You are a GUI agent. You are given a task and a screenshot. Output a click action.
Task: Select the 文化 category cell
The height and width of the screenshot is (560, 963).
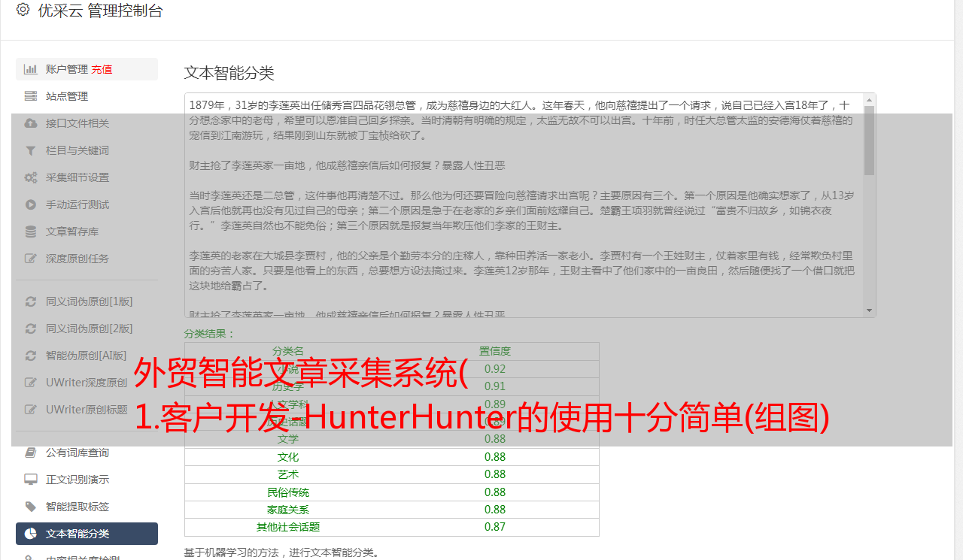click(288, 457)
